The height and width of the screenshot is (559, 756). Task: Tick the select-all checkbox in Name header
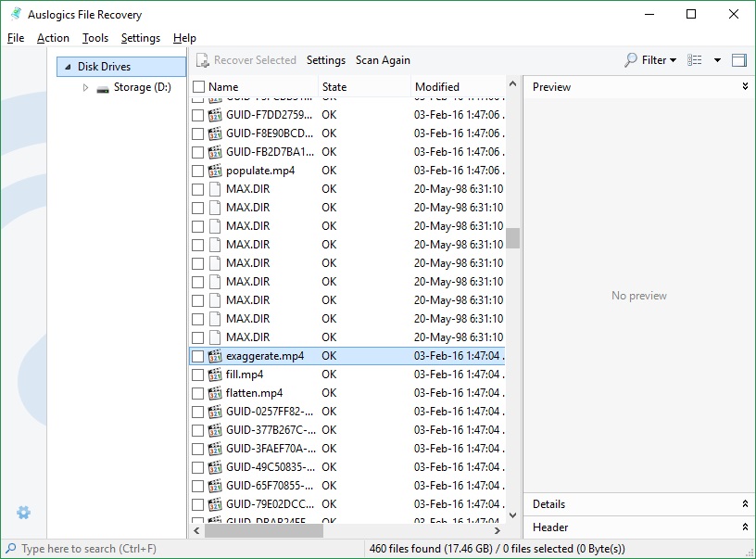tap(198, 86)
